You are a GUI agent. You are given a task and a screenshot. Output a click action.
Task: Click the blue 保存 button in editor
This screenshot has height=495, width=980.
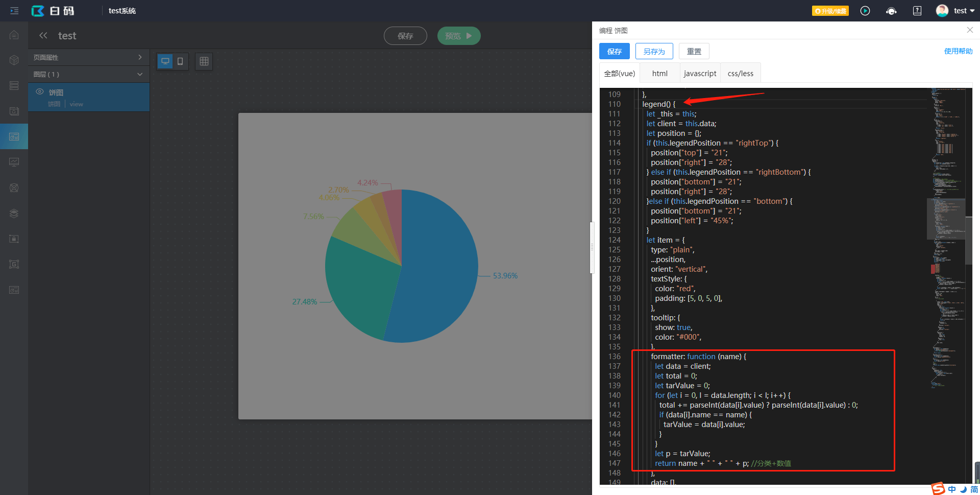coord(615,51)
